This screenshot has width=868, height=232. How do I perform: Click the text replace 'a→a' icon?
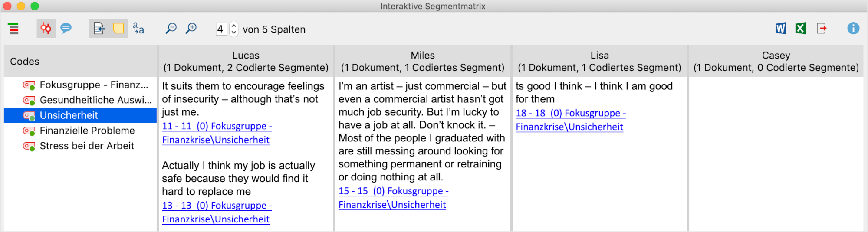138,29
